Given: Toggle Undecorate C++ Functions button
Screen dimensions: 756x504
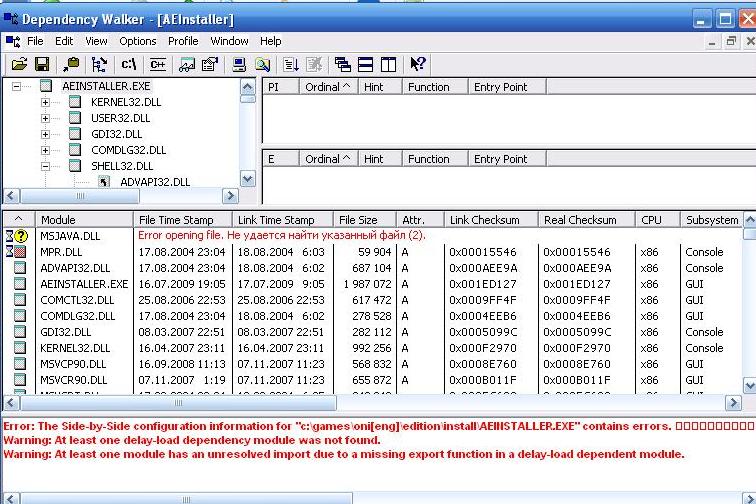Looking at the screenshot, I should [x=157, y=65].
